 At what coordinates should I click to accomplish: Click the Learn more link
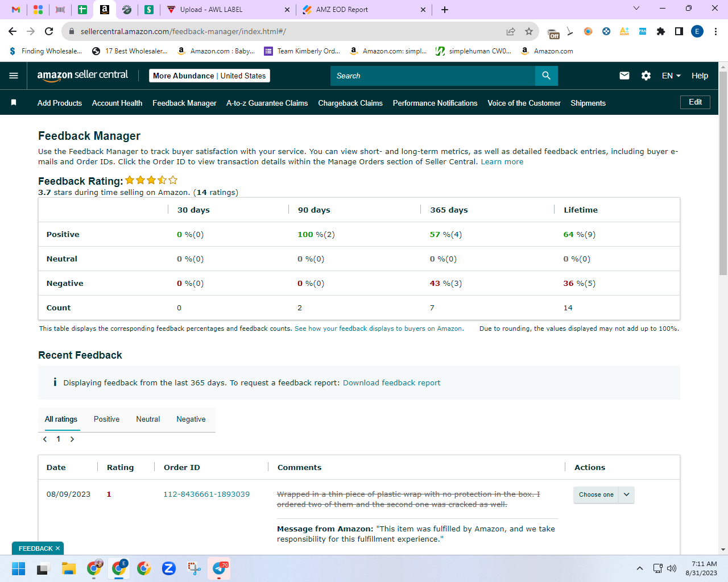pyautogui.click(x=502, y=162)
